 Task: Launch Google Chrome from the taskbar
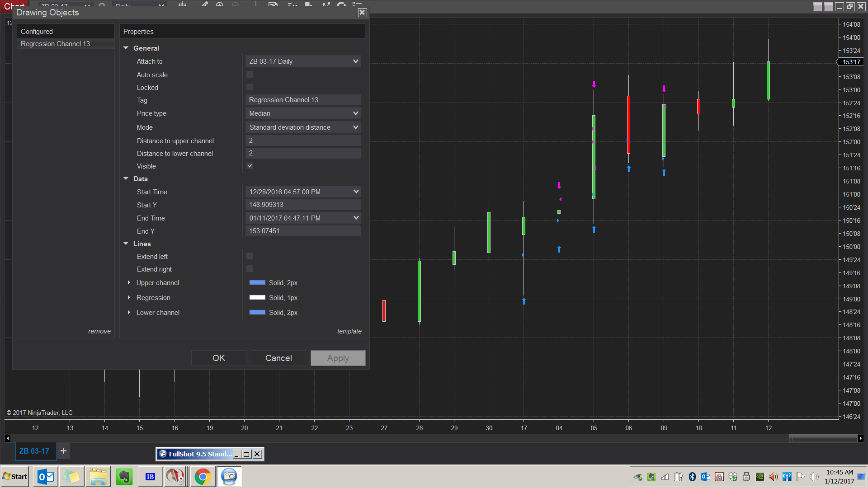(203, 477)
